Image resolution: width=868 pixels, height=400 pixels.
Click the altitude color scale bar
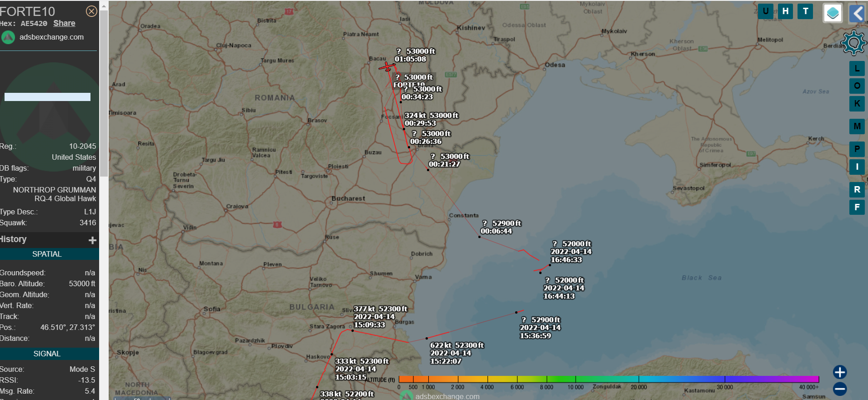[608, 379]
